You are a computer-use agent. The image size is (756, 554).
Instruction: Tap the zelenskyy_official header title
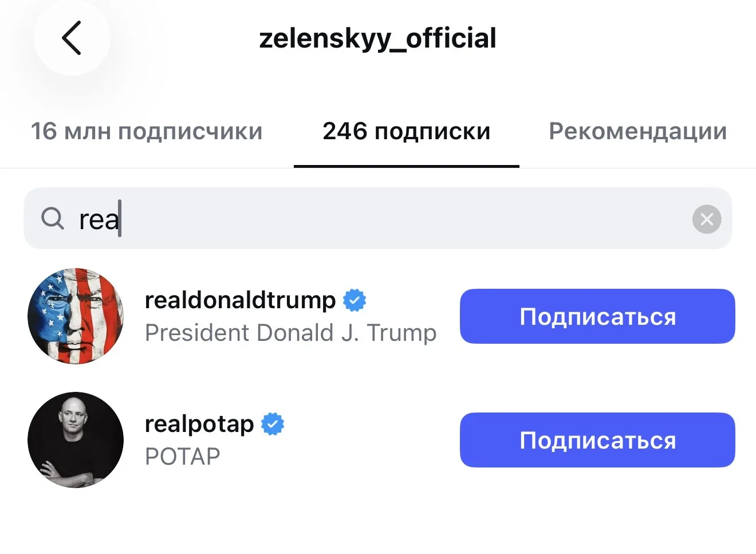[378, 38]
